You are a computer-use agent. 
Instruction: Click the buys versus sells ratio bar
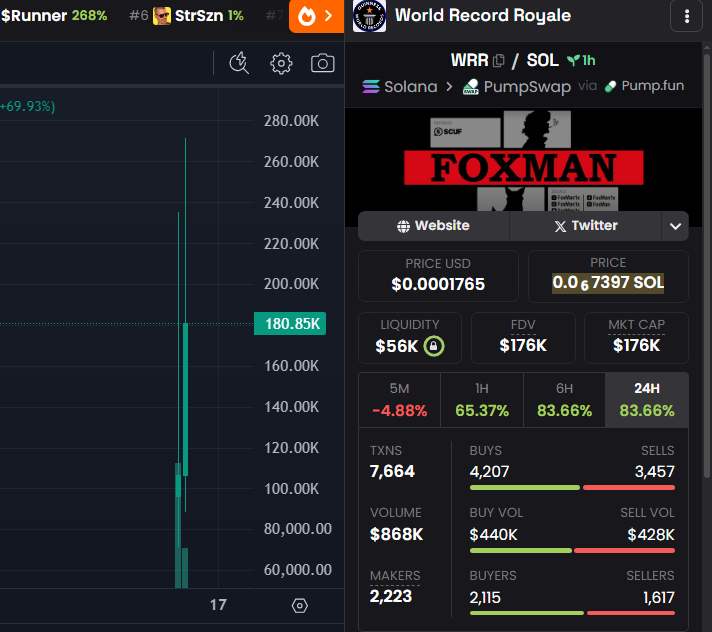coord(572,488)
